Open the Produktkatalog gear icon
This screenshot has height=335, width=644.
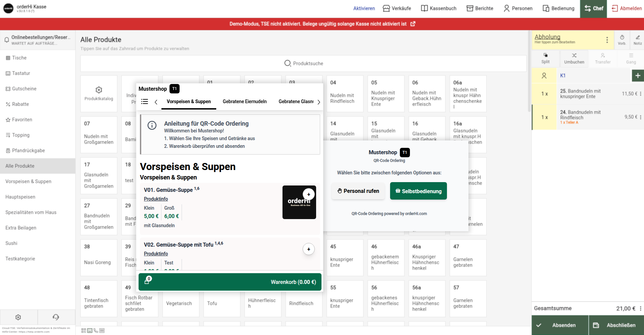tap(99, 90)
